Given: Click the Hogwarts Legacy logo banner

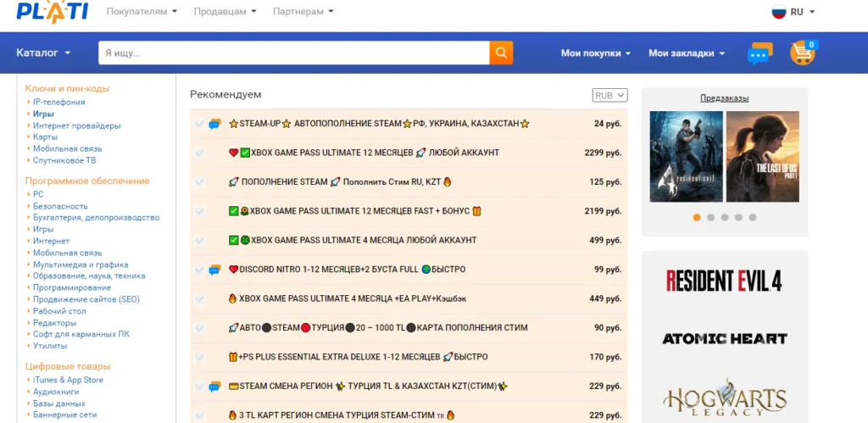Looking at the screenshot, I should [x=724, y=398].
